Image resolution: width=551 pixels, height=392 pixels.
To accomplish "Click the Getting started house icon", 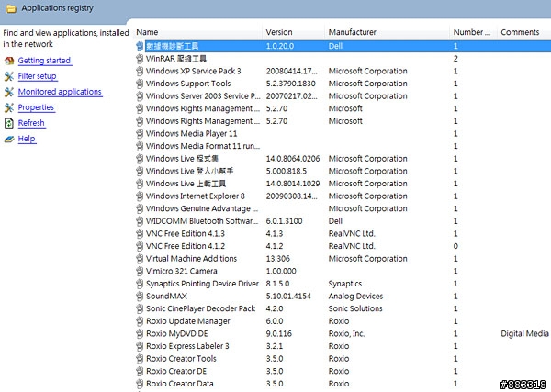I will pyautogui.click(x=9, y=61).
